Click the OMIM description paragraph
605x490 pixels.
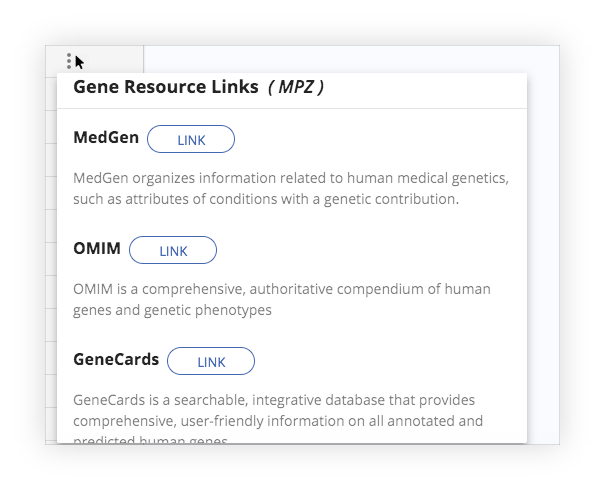pyautogui.click(x=282, y=299)
